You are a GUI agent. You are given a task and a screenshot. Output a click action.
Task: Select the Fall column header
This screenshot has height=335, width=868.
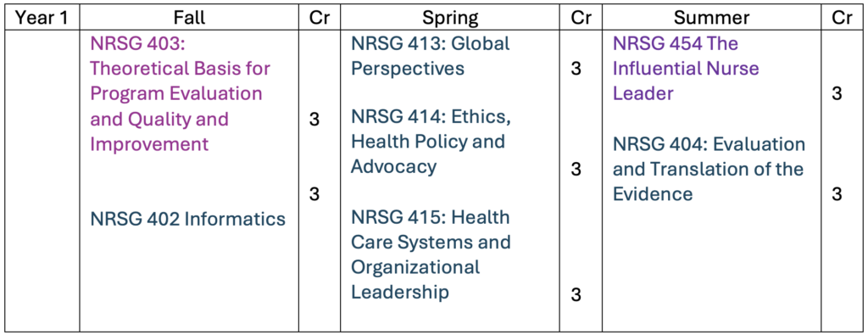click(x=189, y=19)
